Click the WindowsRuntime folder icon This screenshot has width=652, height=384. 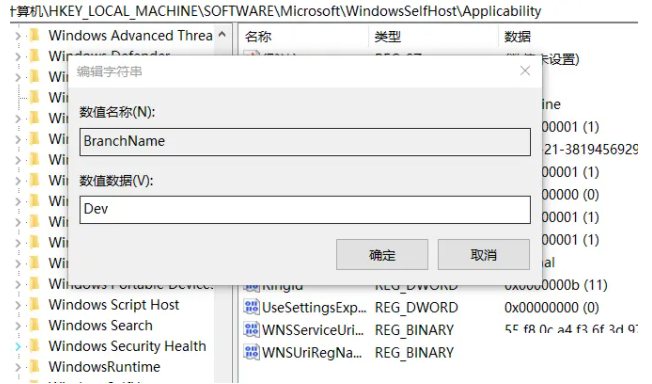[x=35, y=367]
